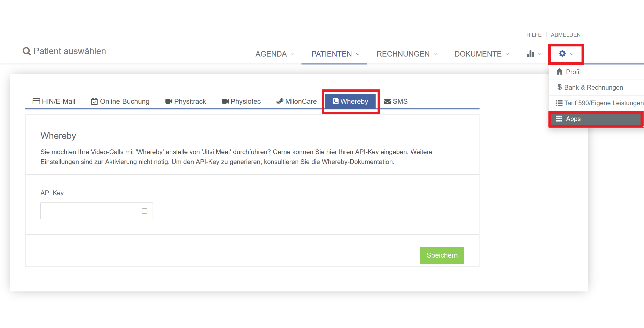Click the video camera icon on Physiotec

225,101
